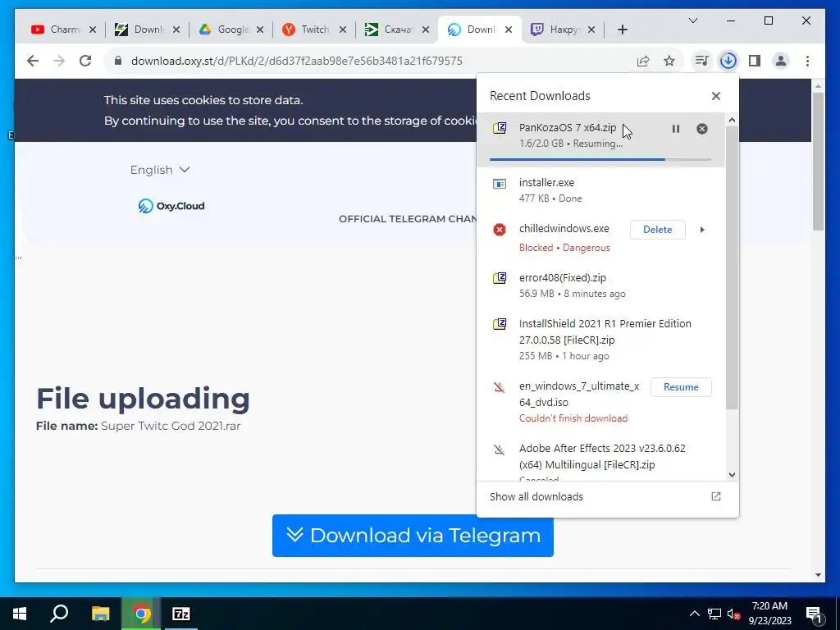Click Adobe After Effects 2023 download entry
The height and width of the screenshot is (630, 840).
coord(601,456)
